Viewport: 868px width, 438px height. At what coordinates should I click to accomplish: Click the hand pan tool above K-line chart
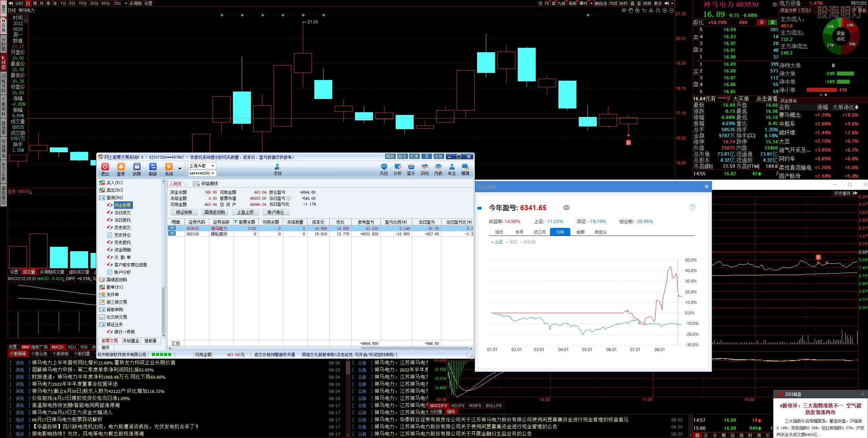tap(631, 11)
